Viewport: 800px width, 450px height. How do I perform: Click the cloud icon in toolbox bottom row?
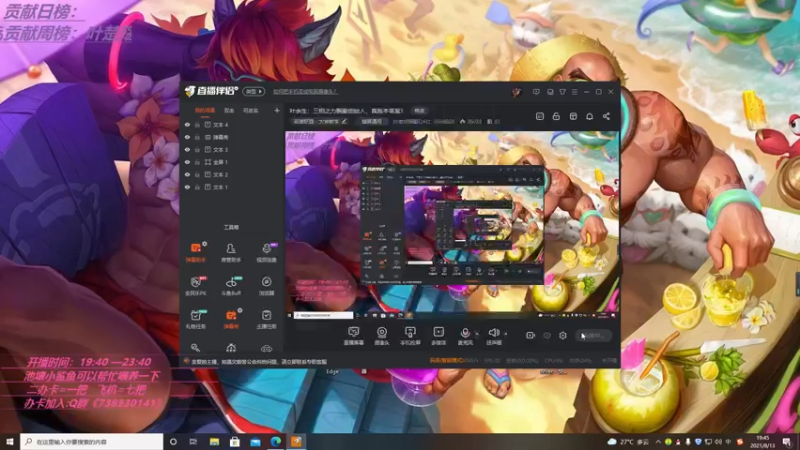(x=266, y=348)
